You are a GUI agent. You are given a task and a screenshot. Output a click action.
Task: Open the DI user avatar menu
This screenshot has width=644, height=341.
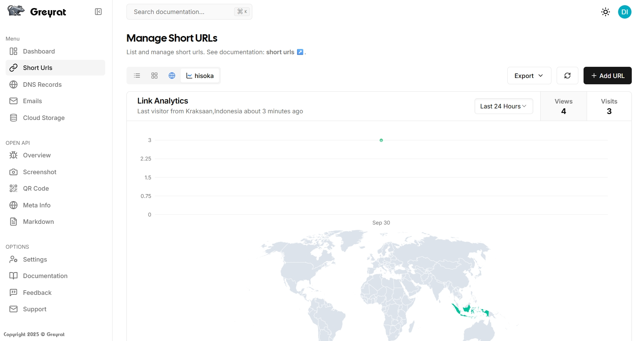[624, 12]
